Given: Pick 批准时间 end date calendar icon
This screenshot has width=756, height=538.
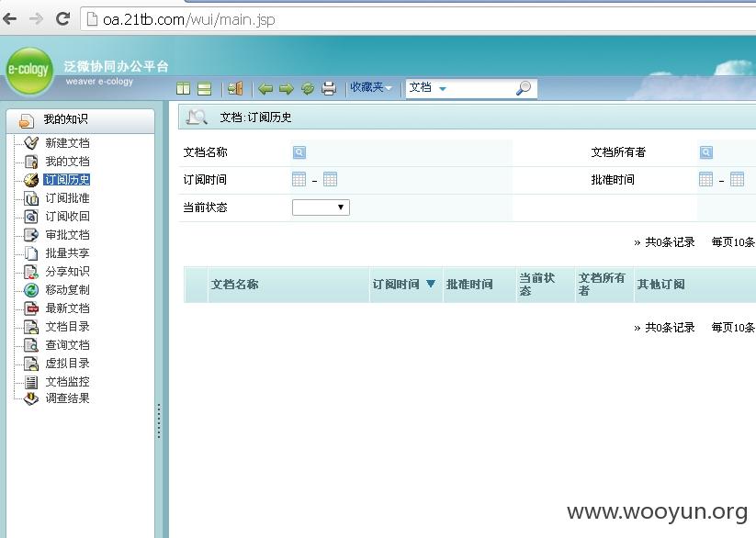Looking at the screenshot, I should [738, 179].
